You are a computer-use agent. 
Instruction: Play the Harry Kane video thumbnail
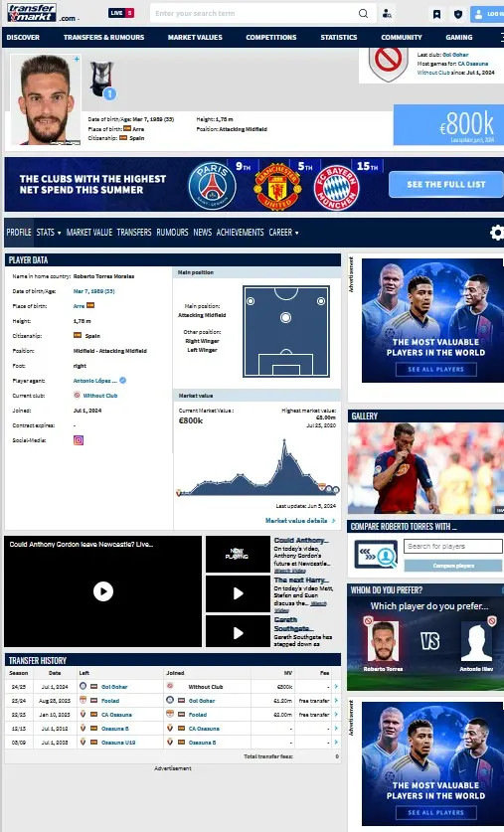point(238,593)
